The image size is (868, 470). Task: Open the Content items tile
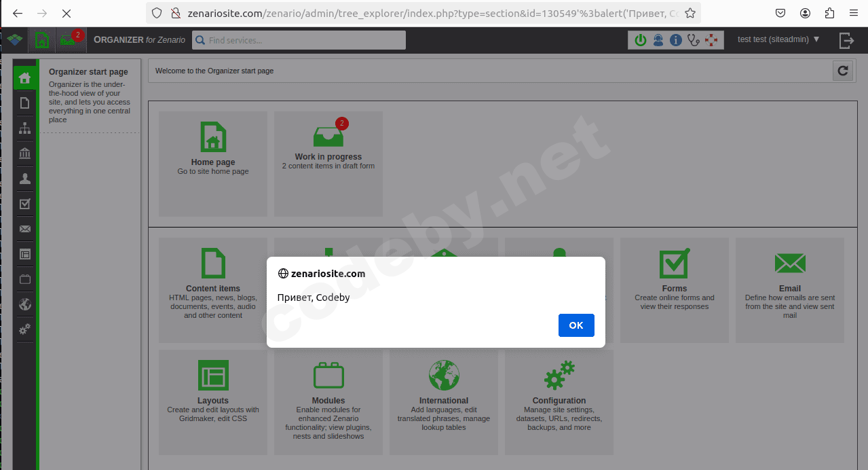213,290
